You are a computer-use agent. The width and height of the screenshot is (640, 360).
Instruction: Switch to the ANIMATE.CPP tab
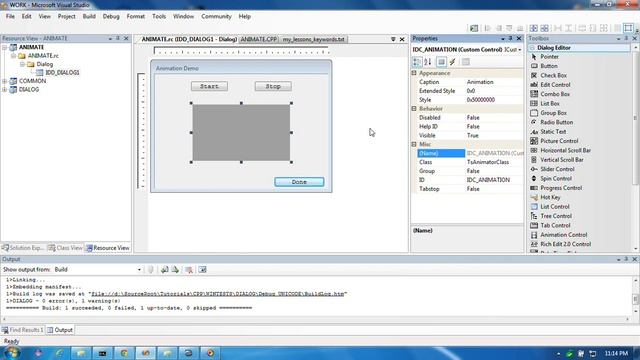pyautogui.click(x=259, y=39)
